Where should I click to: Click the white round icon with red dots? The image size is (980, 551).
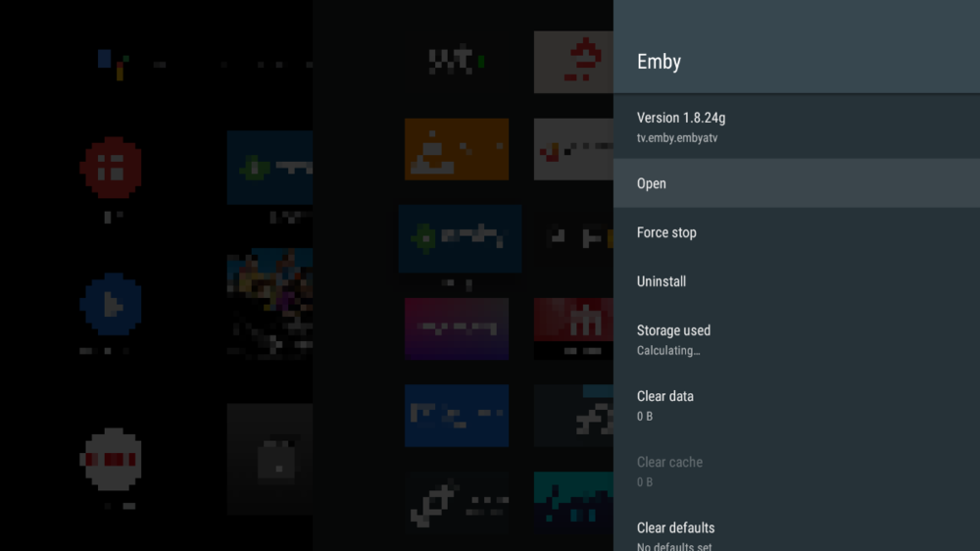click(112, 459)
